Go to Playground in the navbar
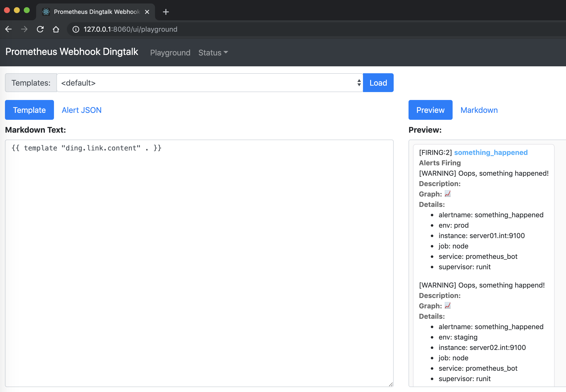Viewport: 566px width, 392px height. [170, 52]
